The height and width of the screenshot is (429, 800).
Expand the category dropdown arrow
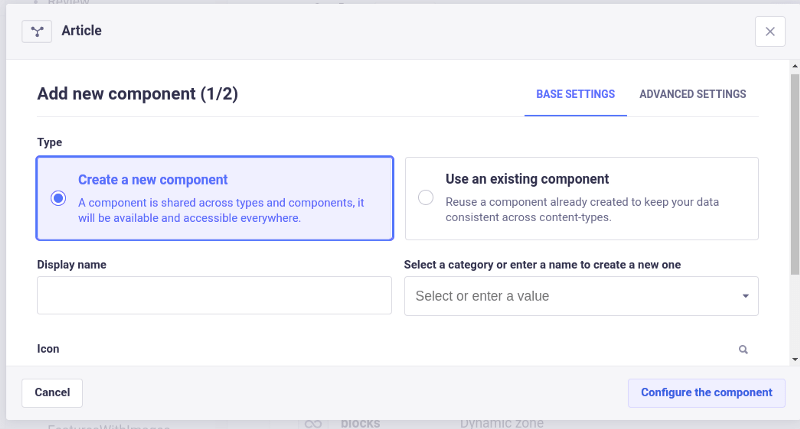pyautogui.click(x=745, y=296)
